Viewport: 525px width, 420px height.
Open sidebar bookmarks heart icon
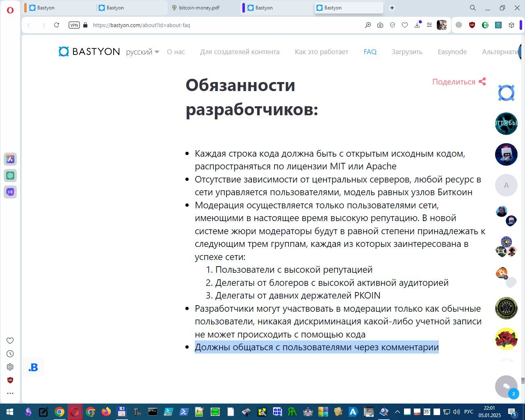click(x=10, y=340)
